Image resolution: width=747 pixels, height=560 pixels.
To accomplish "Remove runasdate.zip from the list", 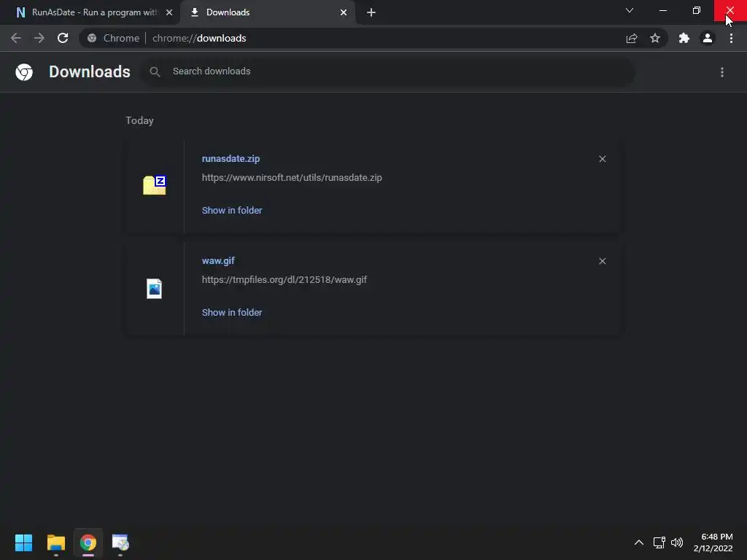I will (x=603, y=159).
